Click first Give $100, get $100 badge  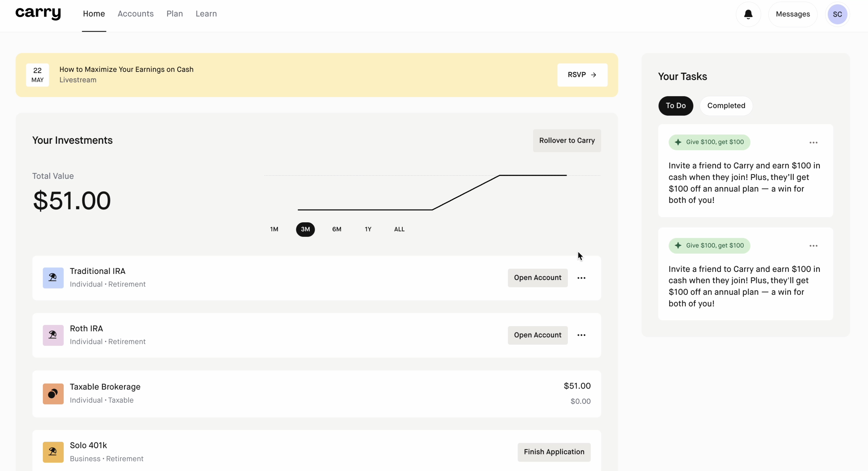click(709, 142)
